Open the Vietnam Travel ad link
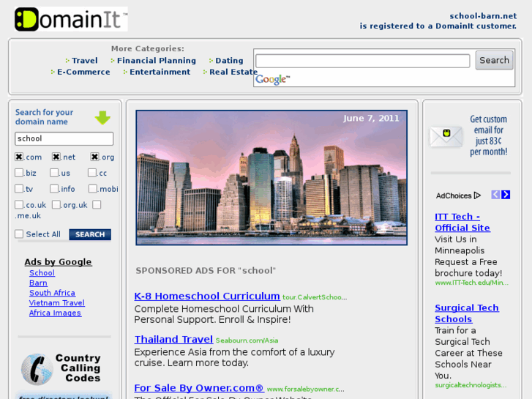 pyautogui.click(x=57, y=303)
